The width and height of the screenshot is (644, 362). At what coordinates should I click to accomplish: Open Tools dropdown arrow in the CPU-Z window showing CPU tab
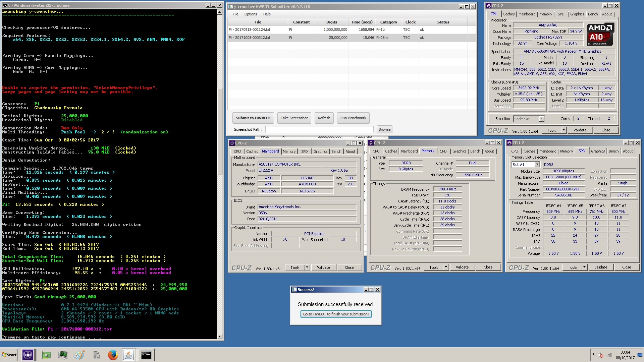563,130
